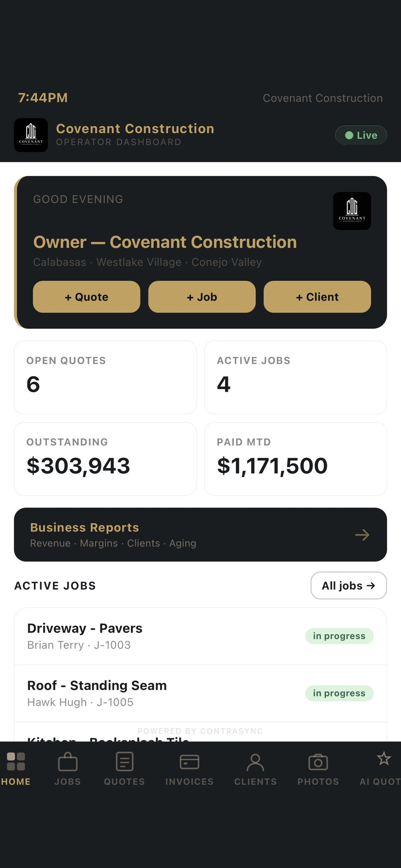Image resolution: width=401 pixels, height=868 pixels.
Task: Create a new quote with + Quote
Action: 87,297
